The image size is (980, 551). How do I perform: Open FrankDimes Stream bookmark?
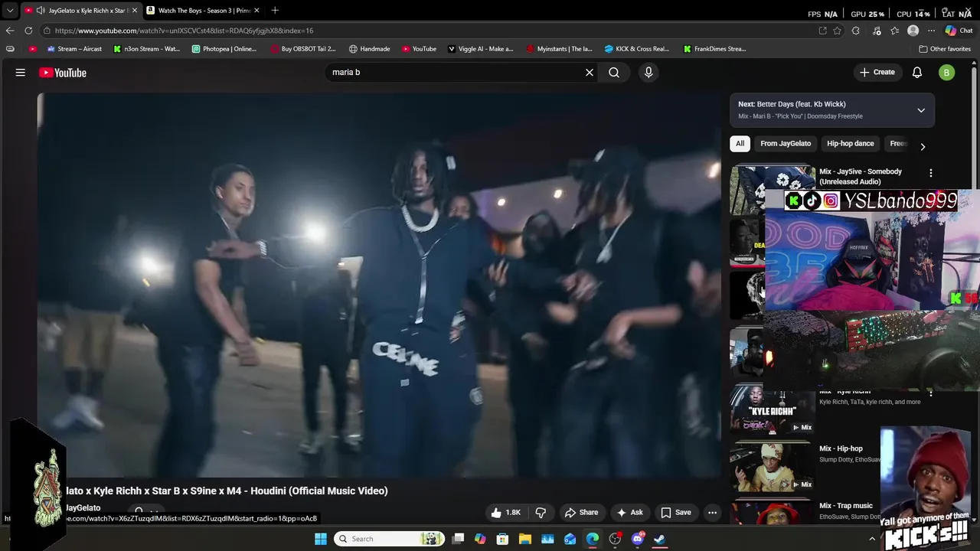pyautogui.click(x=715, y=49)
